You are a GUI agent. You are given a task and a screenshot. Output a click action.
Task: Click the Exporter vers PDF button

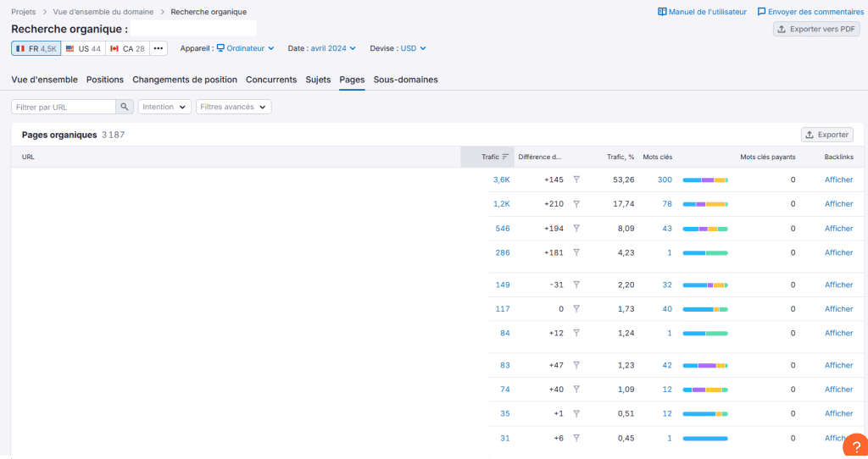tap(816, 29)
